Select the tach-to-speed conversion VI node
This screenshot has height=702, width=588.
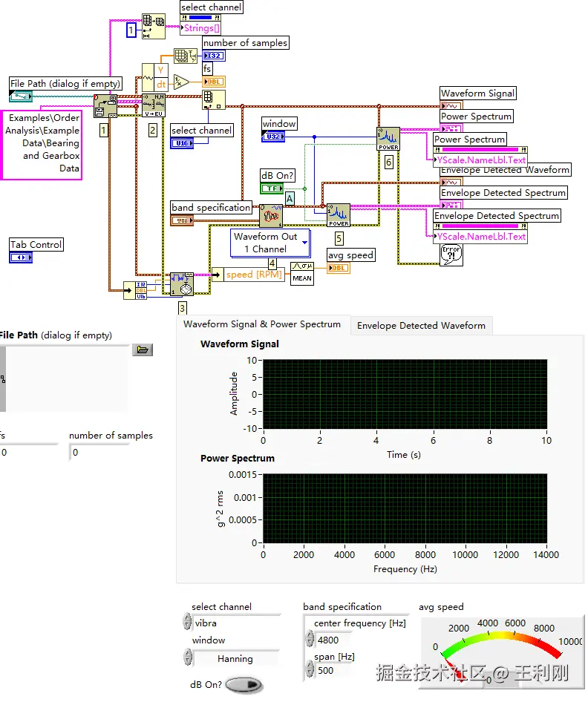pyautogui.click(x=181, y=284)
